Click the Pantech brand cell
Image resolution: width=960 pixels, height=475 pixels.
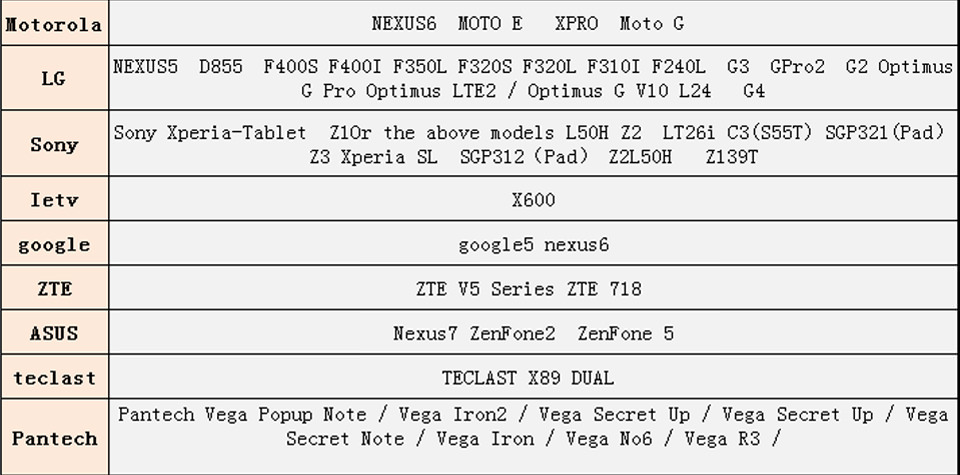point(54,438)
